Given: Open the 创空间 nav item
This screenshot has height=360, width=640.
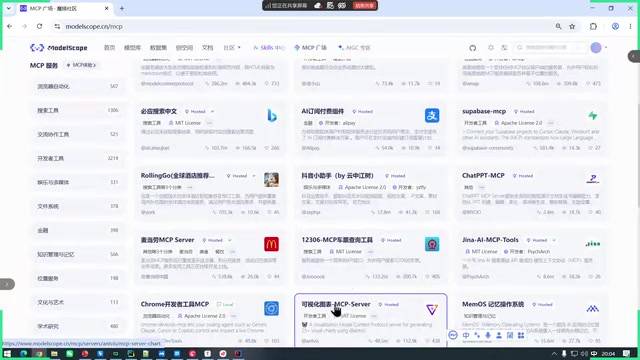Looking at the screenshot, I should point(184,48).
